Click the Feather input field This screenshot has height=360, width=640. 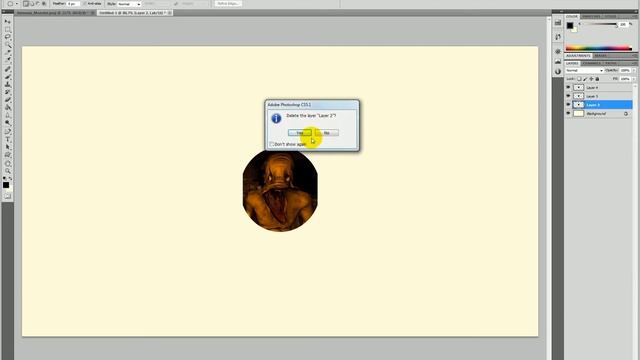coord(73,4)
